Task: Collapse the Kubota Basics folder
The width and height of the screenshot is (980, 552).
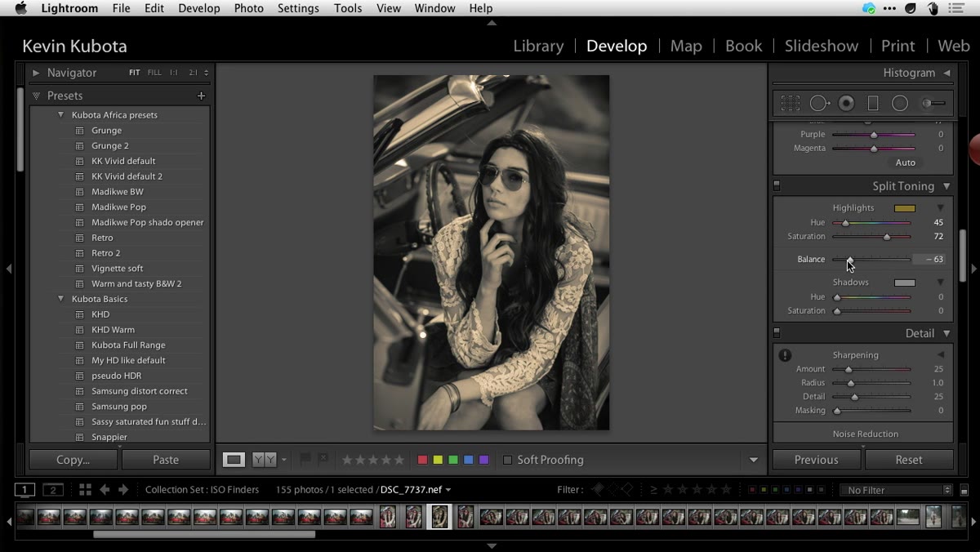Action: [60, 299]
